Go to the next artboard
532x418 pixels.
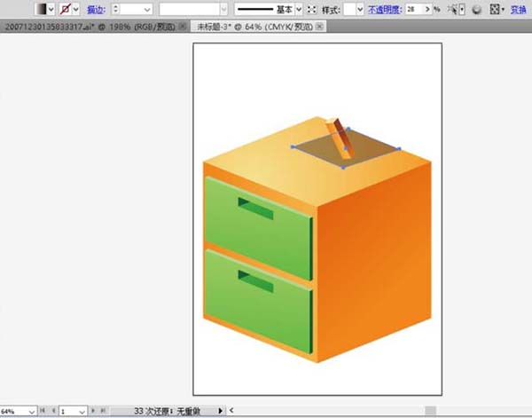coord(93,411)
